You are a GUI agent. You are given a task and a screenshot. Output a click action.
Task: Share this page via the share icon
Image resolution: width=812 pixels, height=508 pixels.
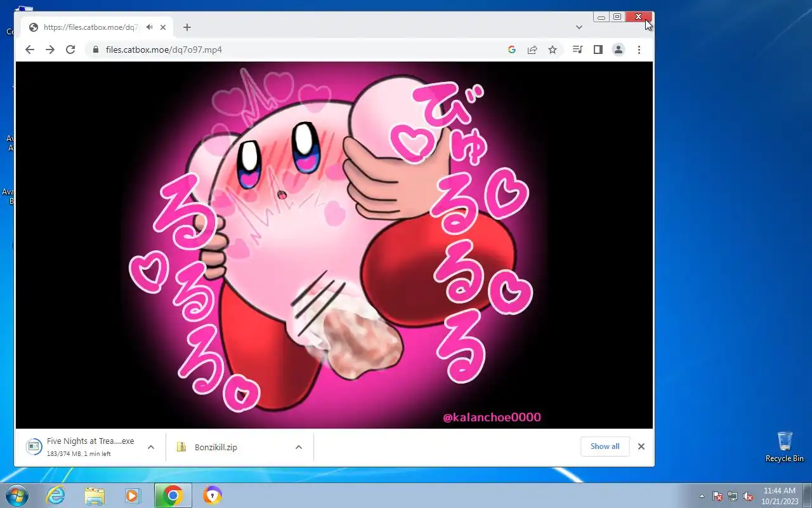click(x=532, y=50)
